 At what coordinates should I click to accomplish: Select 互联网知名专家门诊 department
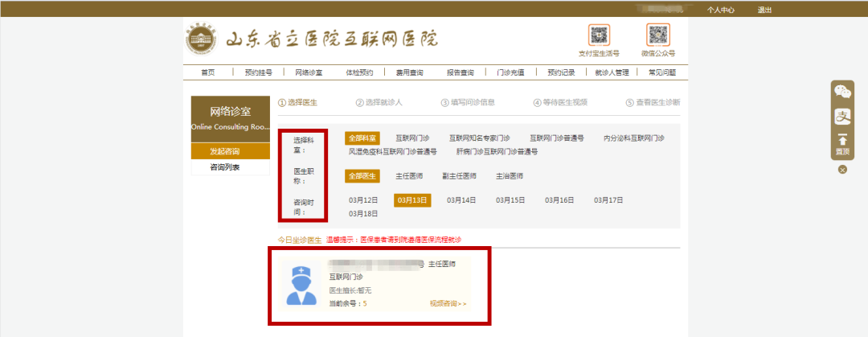(x=479, y=138)
